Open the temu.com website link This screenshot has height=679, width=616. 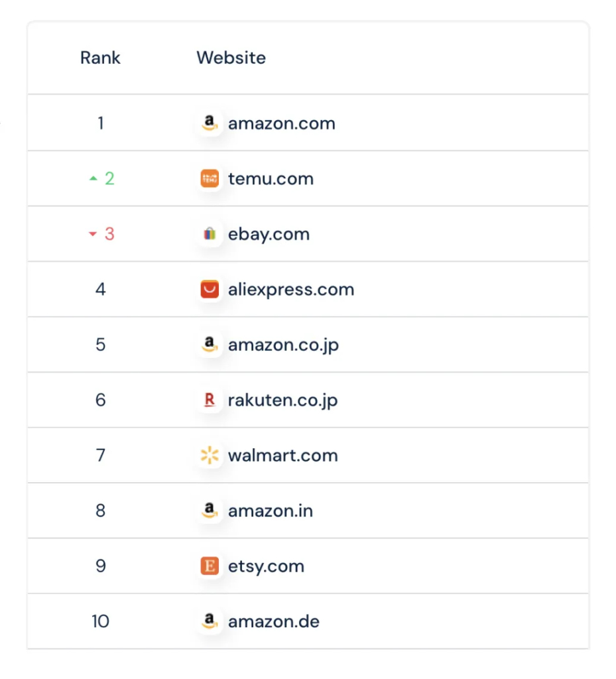271,178
